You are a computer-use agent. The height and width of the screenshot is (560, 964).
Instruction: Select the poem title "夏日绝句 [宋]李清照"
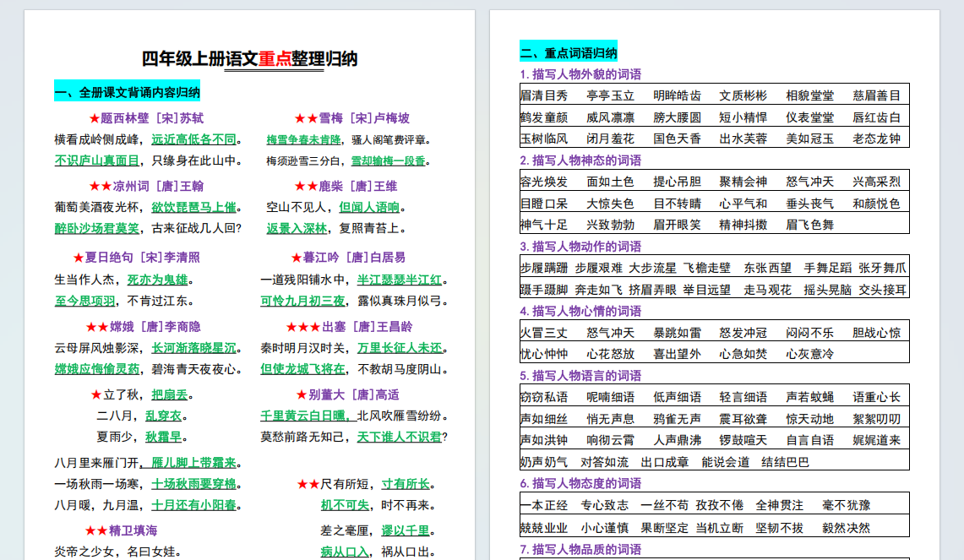[142, 258]
